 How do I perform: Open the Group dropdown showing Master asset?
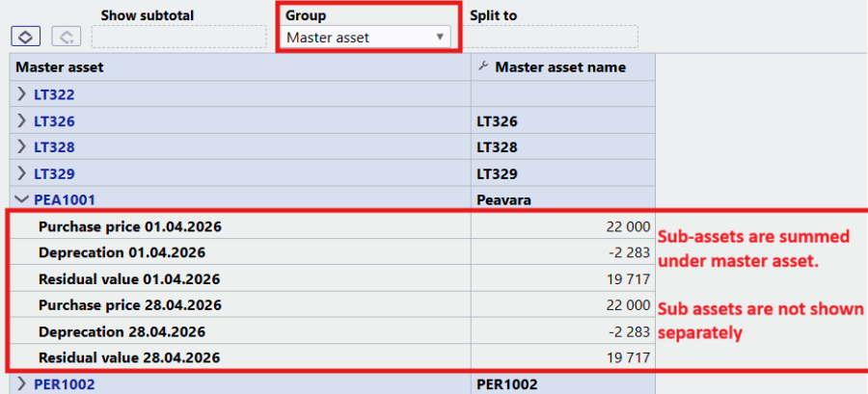point(366,38)
